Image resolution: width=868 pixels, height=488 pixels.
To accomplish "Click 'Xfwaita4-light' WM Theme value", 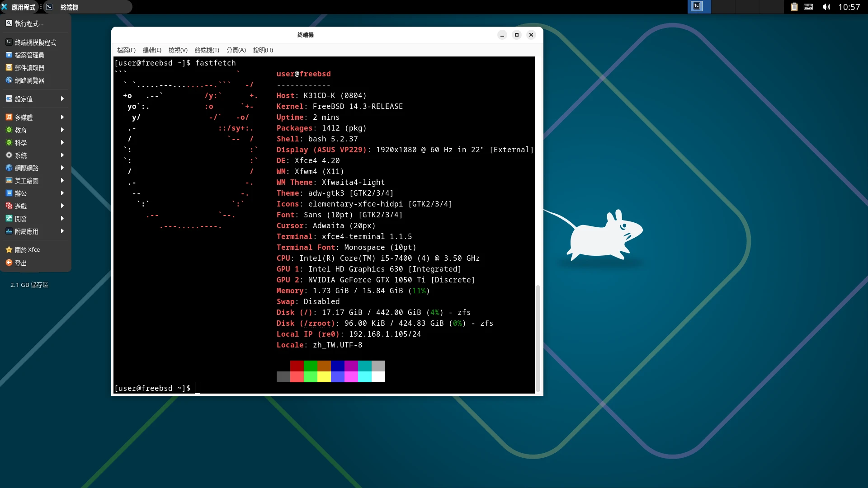I will coord(353,182).
